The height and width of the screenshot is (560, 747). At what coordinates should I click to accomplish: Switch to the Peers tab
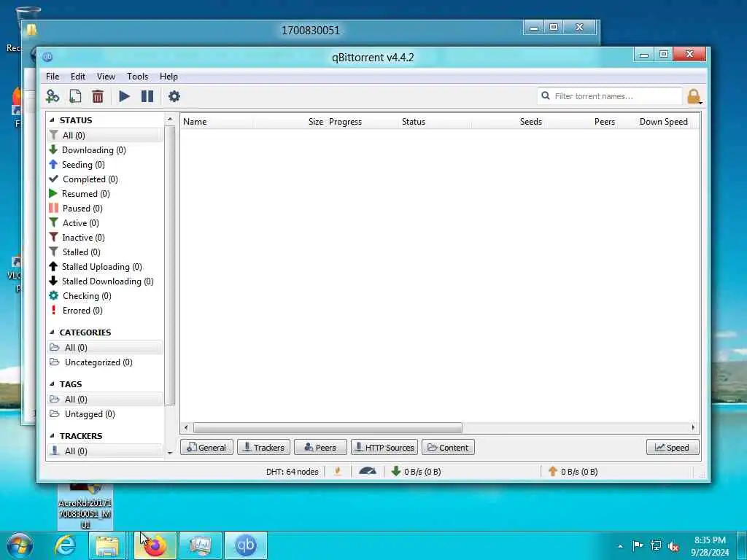[x=320, y=447]
